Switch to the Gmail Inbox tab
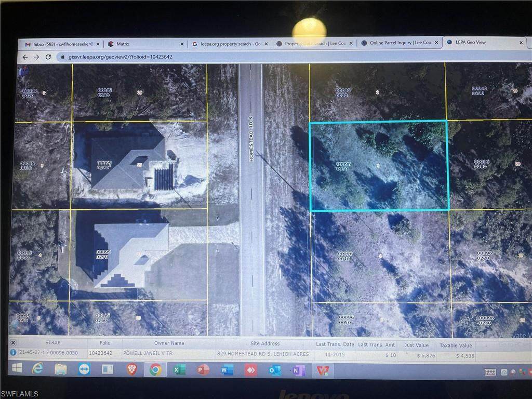Screen dimensions: 532x399 coord(57,44)
